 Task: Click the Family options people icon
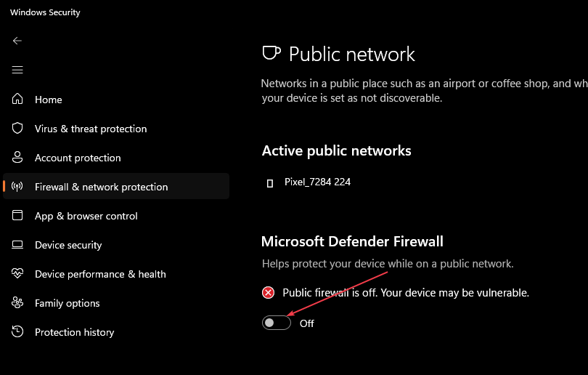pos(17,302)
